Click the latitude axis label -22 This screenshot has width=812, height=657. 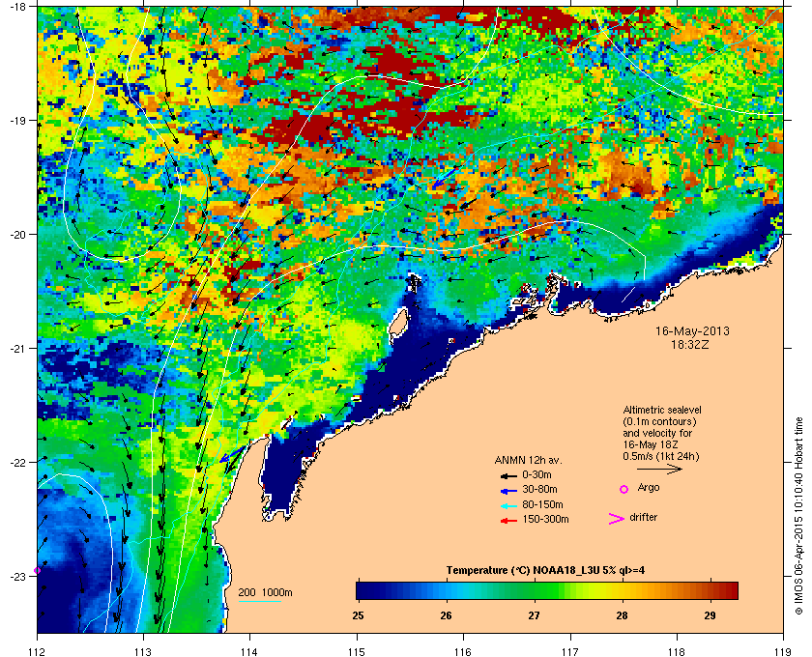coord(17,463)
